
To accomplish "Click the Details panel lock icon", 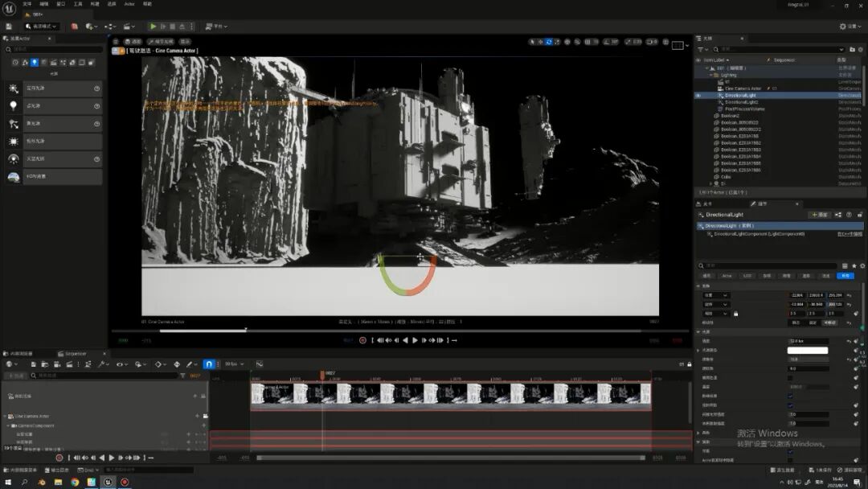I will pos(860,214).
